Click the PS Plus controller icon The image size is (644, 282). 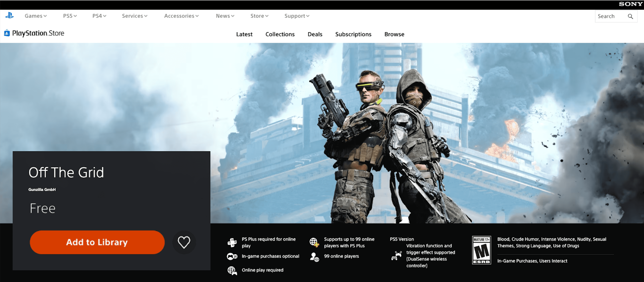point(233,242)
